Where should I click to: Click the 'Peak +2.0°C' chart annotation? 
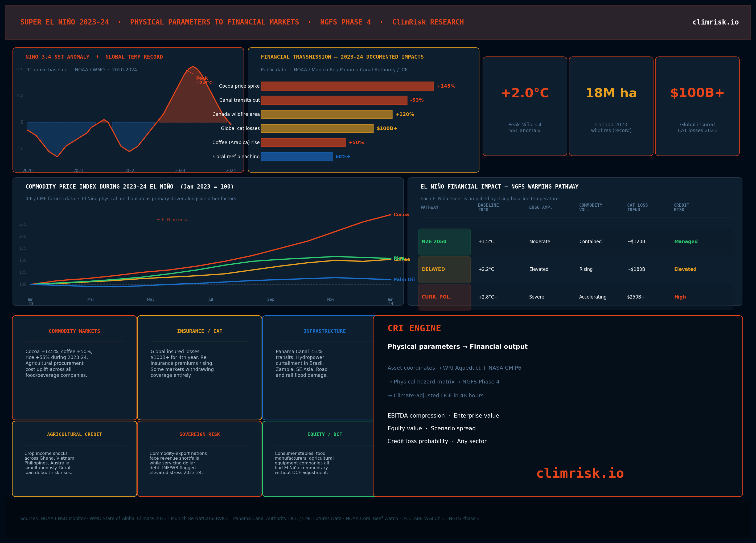(x=204, y=80)
